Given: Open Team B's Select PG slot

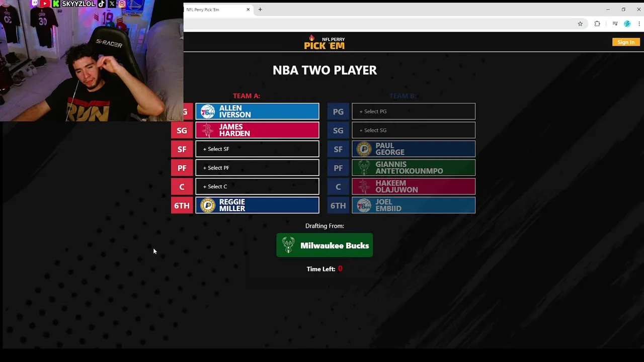Looking at the screenshot, I should click(x=414, y=112).
